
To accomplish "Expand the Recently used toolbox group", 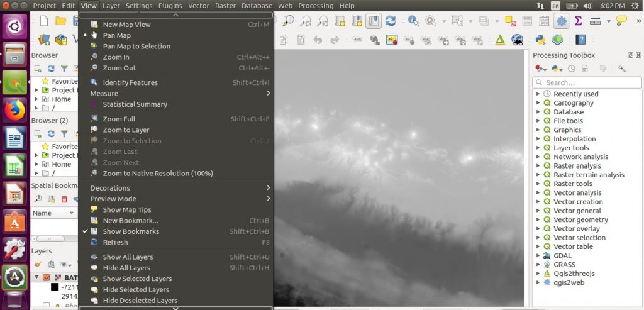I will [x=538, y=94].
